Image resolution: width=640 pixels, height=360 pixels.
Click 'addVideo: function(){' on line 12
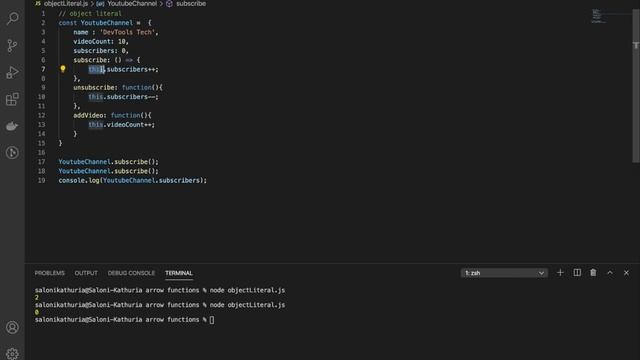click(112, 116)
